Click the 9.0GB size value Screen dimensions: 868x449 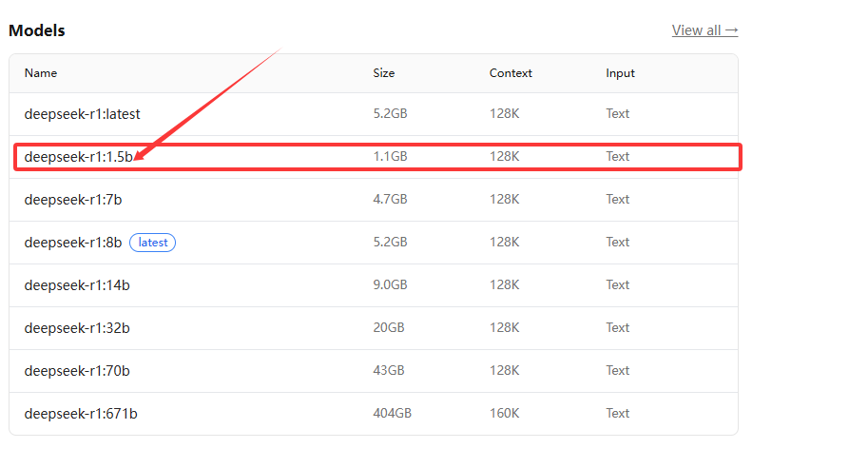point(391,285)
